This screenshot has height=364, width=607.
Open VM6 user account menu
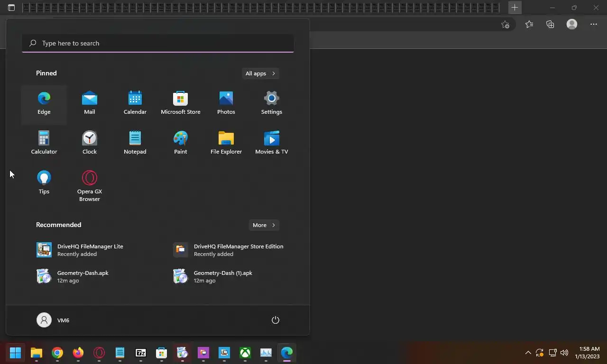pos(54,320)
